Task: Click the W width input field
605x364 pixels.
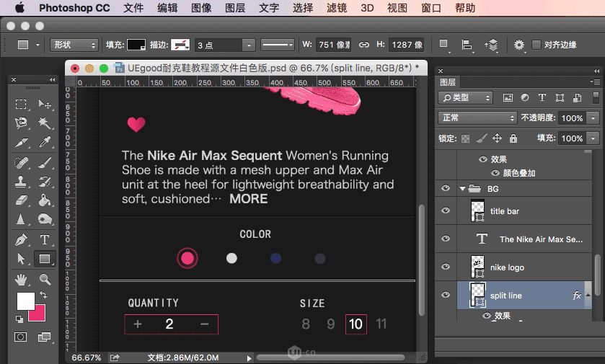Action: (x=333, y=45)
